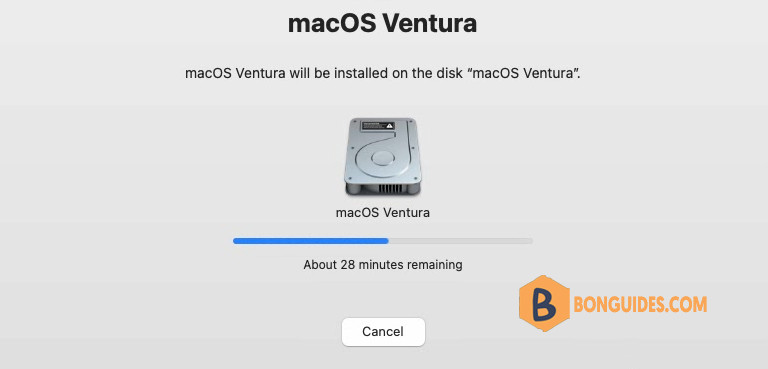
Task: Click the leading edge of the blue progress fill
Action: (387, 241)
